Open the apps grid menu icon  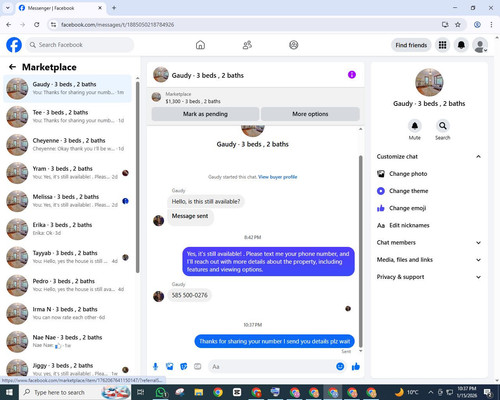[442, 45]
